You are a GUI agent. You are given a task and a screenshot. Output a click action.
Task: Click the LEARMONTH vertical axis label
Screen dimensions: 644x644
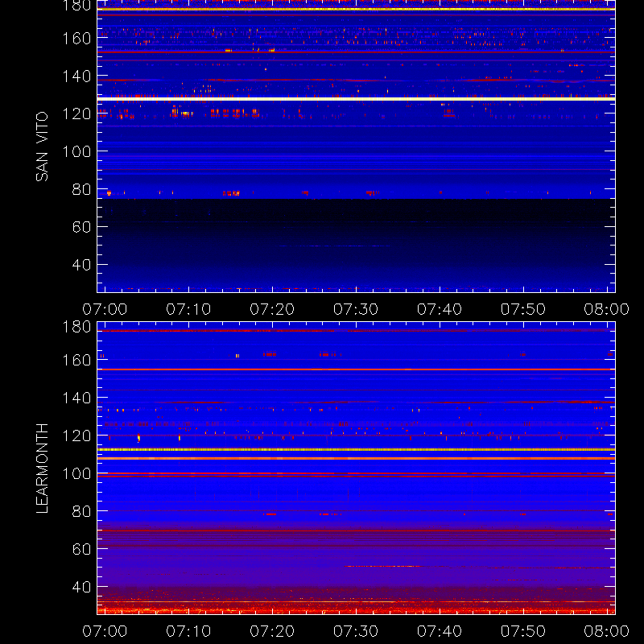coord(42,469)
